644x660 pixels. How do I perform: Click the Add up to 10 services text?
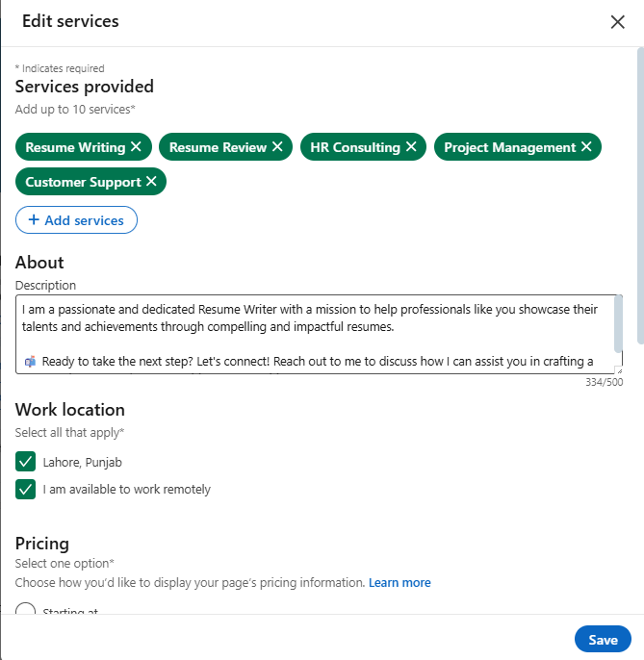tap(75, 109)
